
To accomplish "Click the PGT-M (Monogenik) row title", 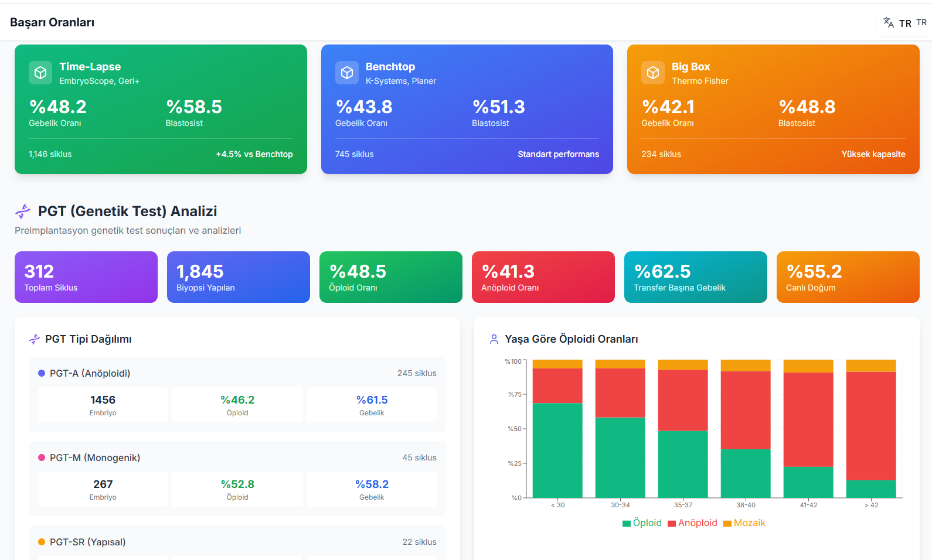I will (x=95, y=457).
